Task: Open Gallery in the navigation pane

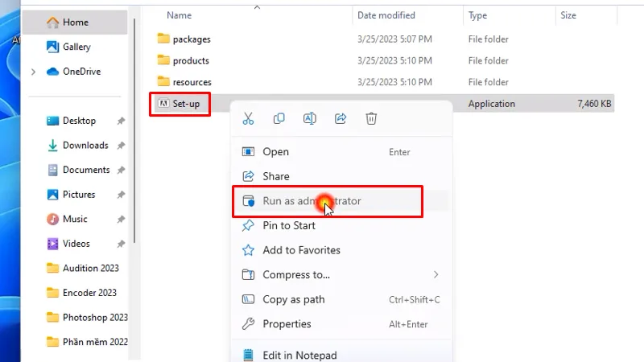Action: (76, 47)
